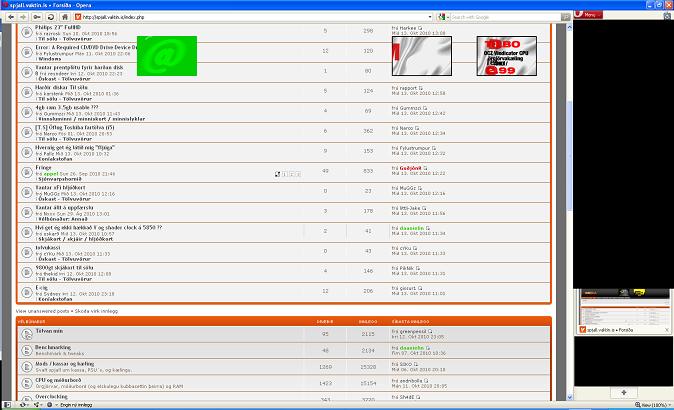The image size is (674, 410).
Task: Reload the current page
Action: [x=50, y=17]
